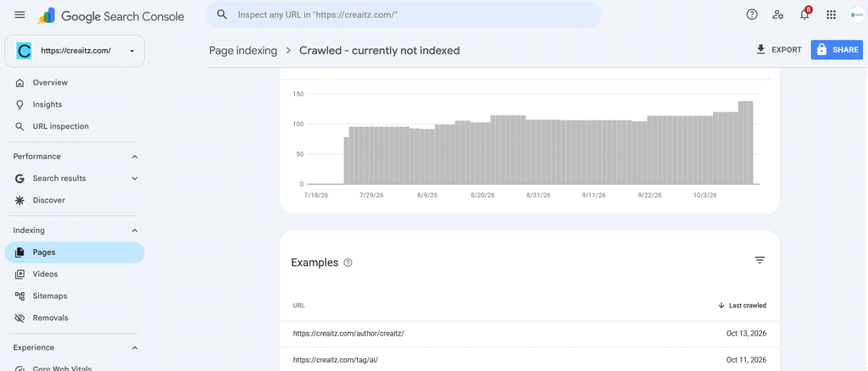Collapse the Indexing section
The width and height of the screenshot is (868, 371).
[x=135, y=230]
